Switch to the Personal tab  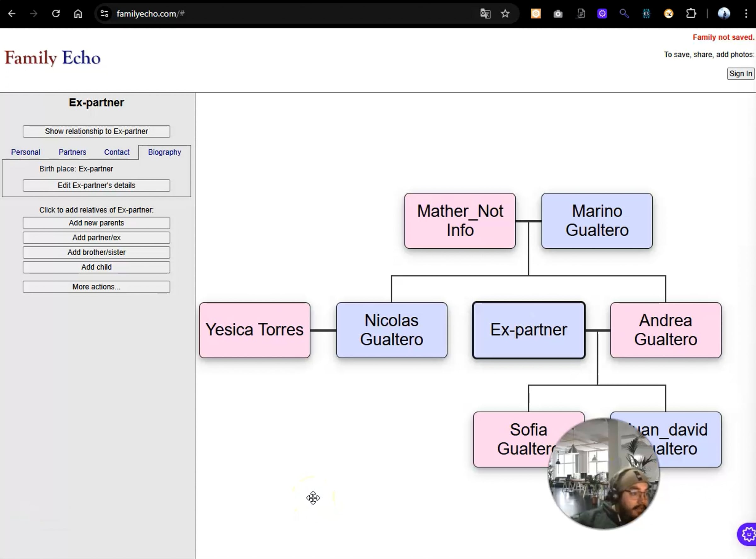coord(26,152)
